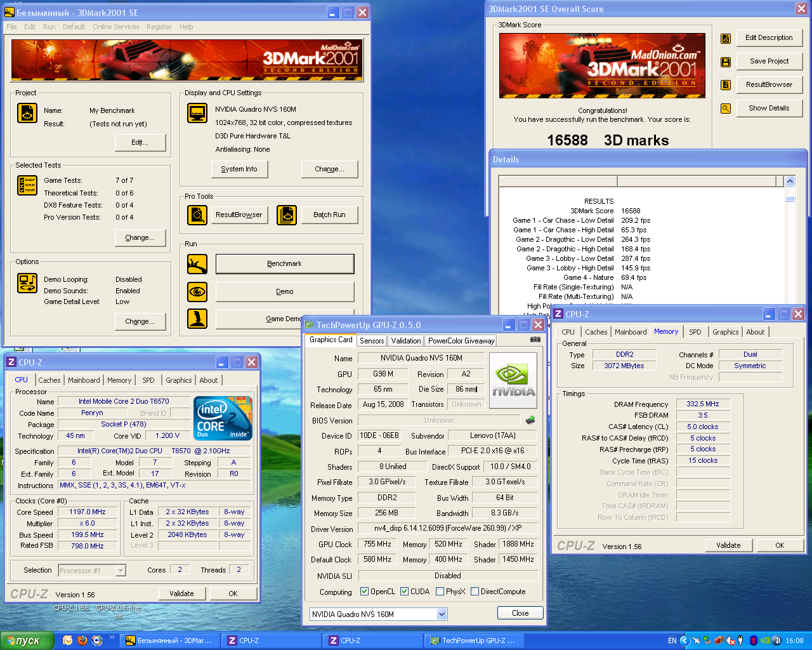Click the GPU-Z screenshot camera icon
The height and width of the screenshot is (650, 812).
pyautogui.click(x=535, y=340)
